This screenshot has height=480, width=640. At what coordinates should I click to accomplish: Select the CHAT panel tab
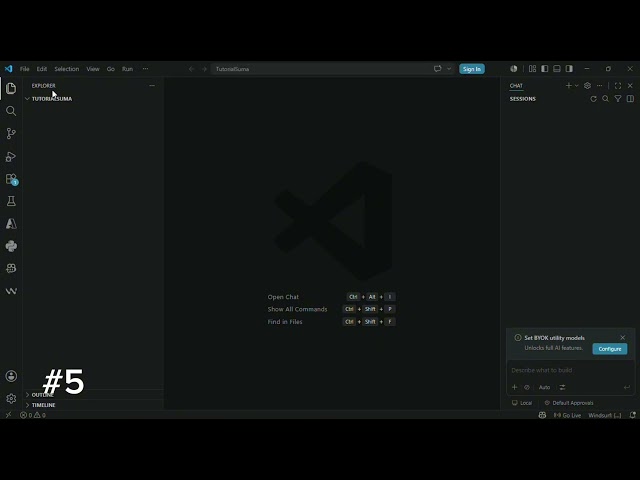pyautogui.click(x=516, y=86)
